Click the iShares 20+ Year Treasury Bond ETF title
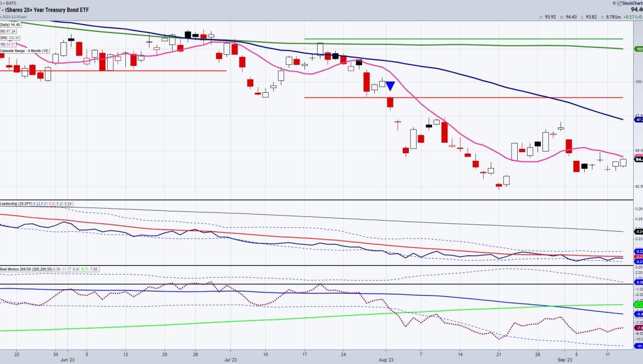643x364 pixels. (47, 10)
